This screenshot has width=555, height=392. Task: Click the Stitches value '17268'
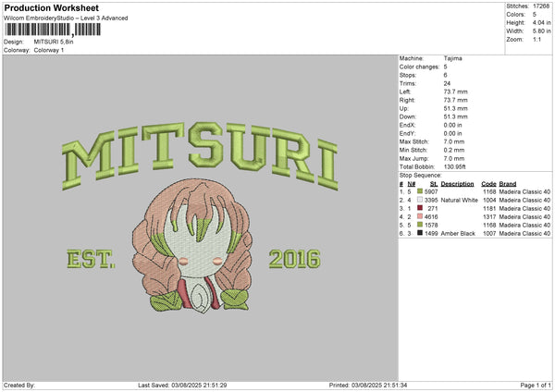[541, 6]
